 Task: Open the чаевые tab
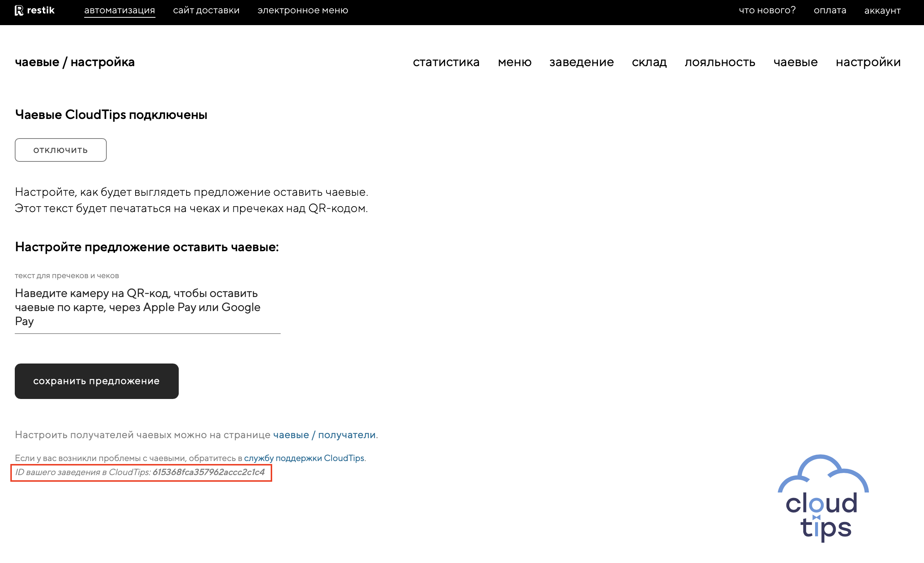[x=795, y=62]
